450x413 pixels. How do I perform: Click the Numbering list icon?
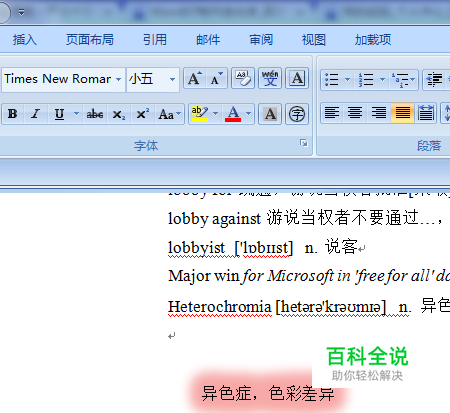[366, 79]
